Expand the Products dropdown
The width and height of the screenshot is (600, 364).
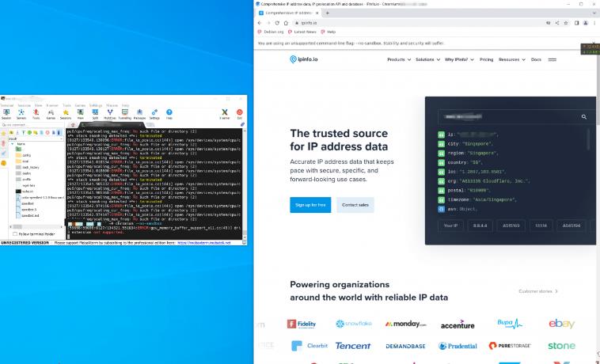pos(399,59)
